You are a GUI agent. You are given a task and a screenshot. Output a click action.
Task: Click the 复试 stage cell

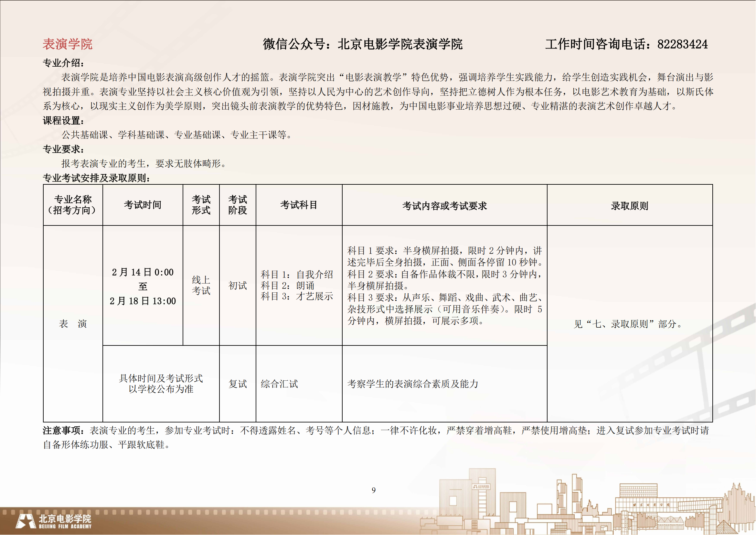[238, 384]
